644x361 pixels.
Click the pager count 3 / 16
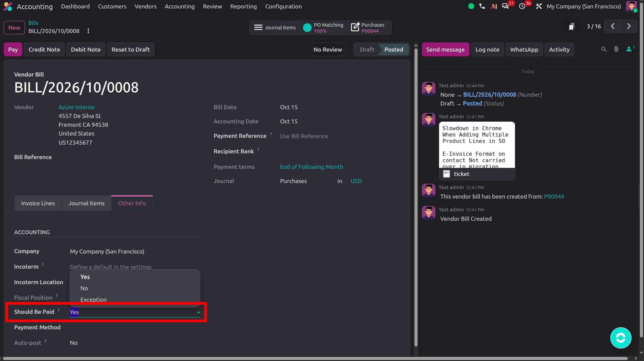pos(594,26)
